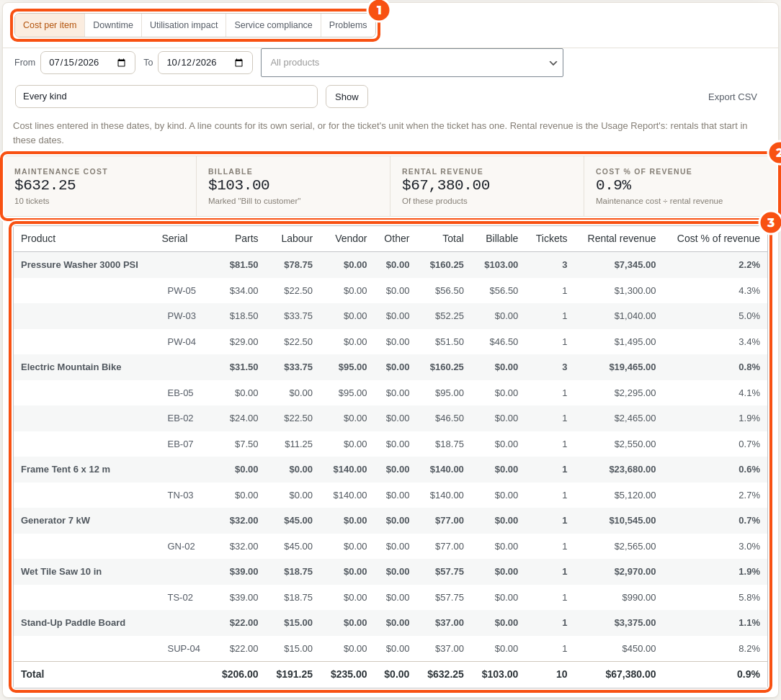Click the $10,545.00 rental revenue cell
Image resolution: width=781 pixels, height=700 pixels.
(633, 520)
